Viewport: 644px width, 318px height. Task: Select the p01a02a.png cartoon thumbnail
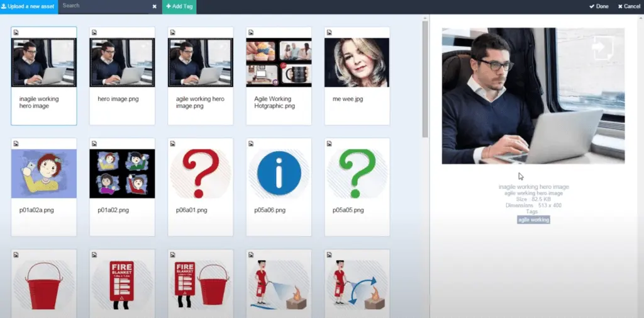pos(43,174)
